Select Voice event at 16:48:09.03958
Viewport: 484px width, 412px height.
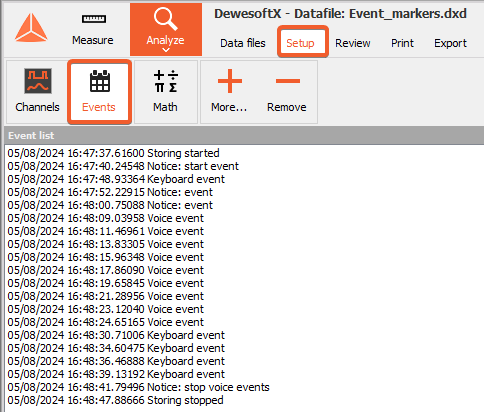pos(105,218)
